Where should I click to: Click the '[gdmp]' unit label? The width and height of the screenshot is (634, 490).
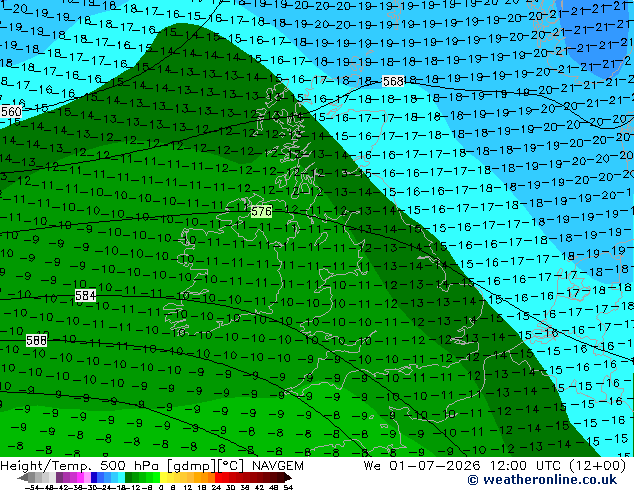(192, 466)
